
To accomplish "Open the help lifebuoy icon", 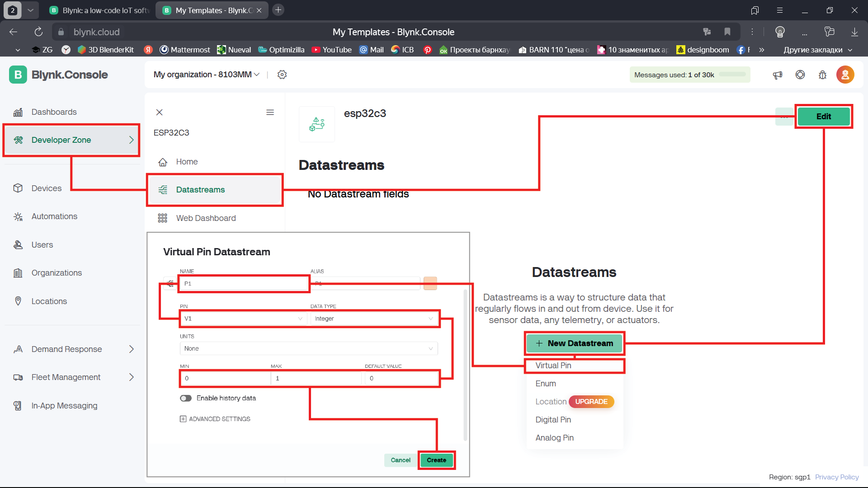I will pos(800,75).
